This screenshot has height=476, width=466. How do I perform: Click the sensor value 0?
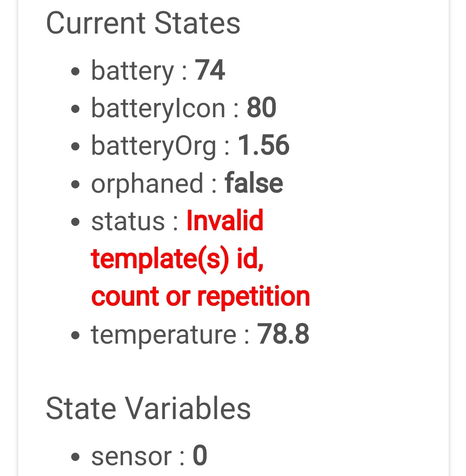point(200,457)
